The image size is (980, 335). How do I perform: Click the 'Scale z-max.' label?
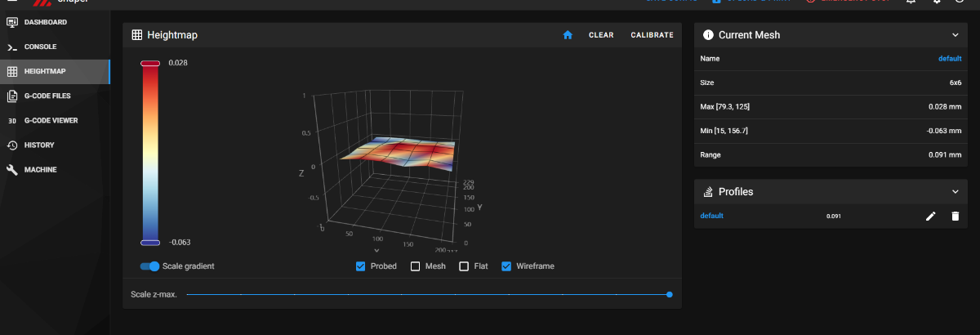coord(154,294)
